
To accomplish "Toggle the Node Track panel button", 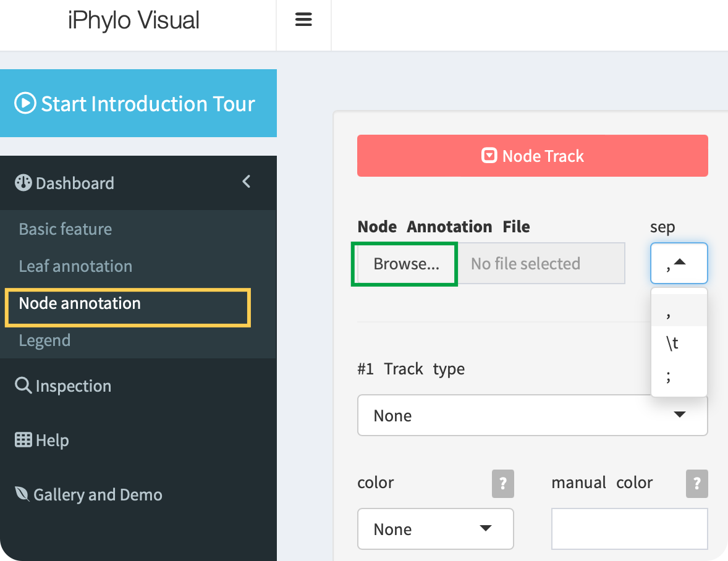I will [x=532, y=156].
